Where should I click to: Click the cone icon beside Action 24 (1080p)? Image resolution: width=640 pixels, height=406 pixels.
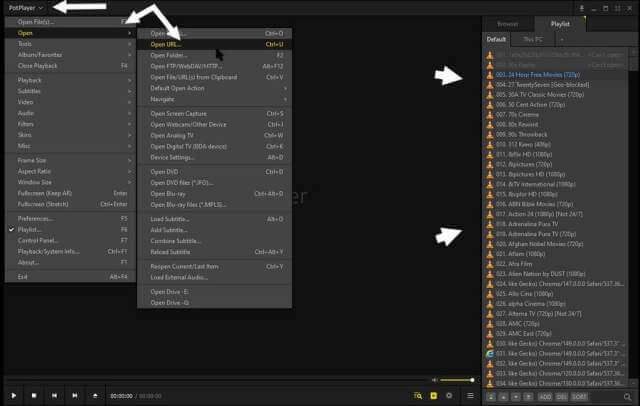[x=489, y=214]
